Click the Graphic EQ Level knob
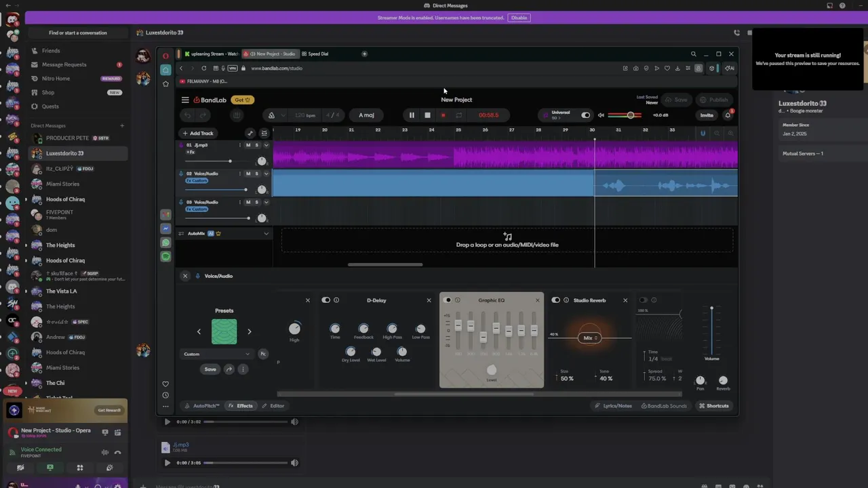The height and width of the screenshot is (488, 868). (x=492, y=370)
